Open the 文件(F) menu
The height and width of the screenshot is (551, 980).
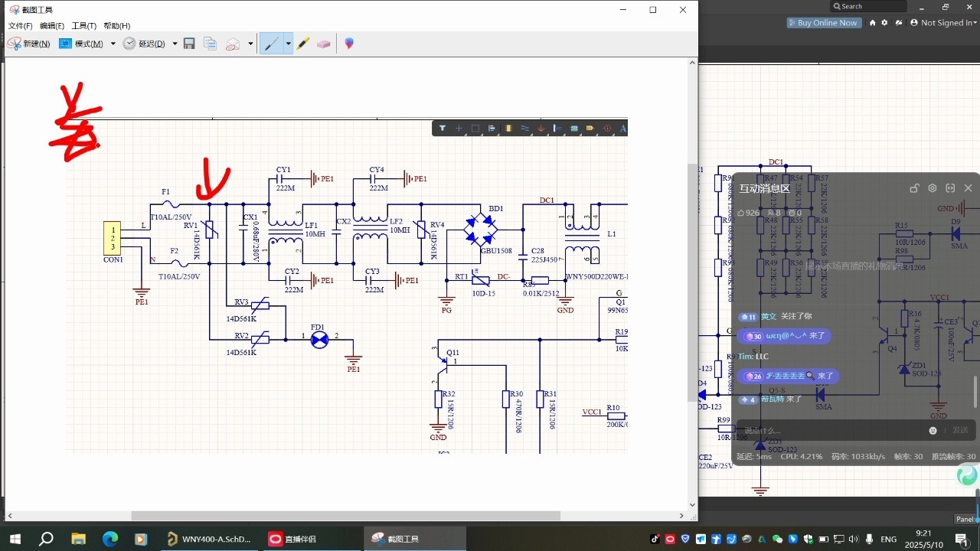20,25
